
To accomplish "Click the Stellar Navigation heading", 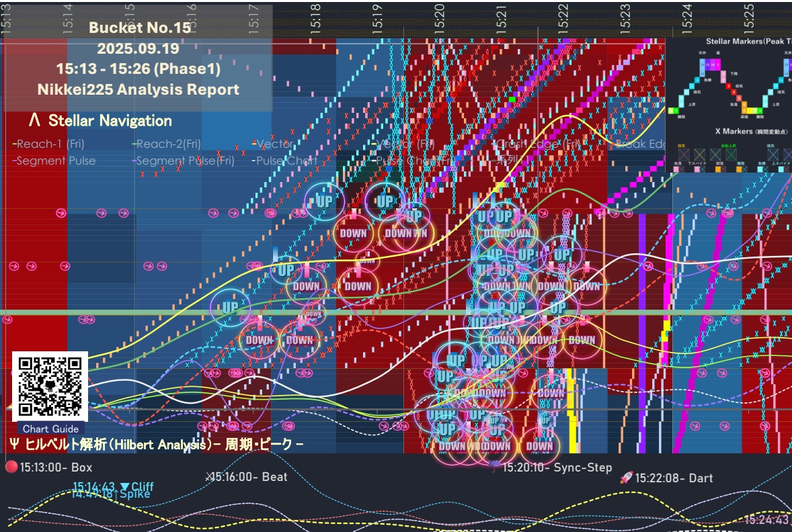I will pos(110,121).
